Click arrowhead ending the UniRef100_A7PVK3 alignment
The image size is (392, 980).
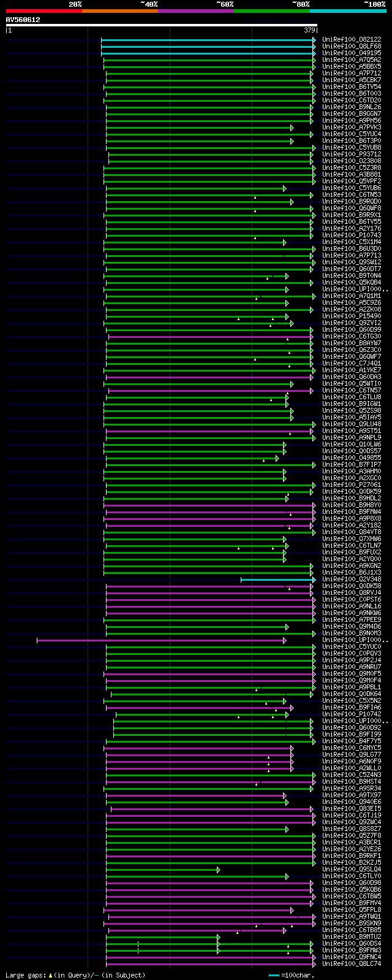coord(292,128)
